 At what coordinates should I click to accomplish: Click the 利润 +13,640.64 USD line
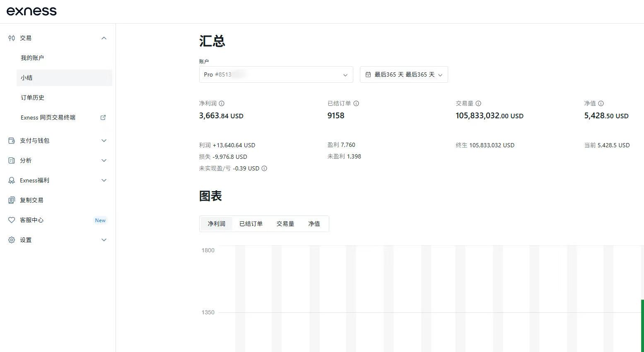pos(227,145)
